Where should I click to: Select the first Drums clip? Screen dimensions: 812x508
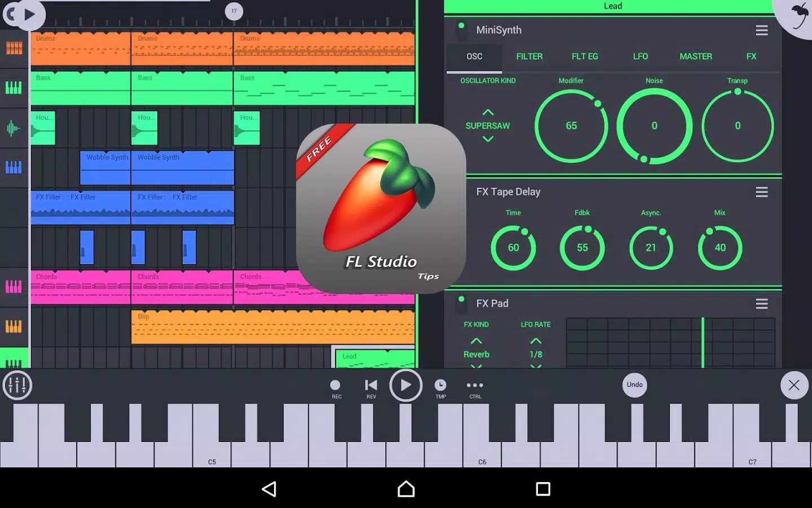pos(81,49)
